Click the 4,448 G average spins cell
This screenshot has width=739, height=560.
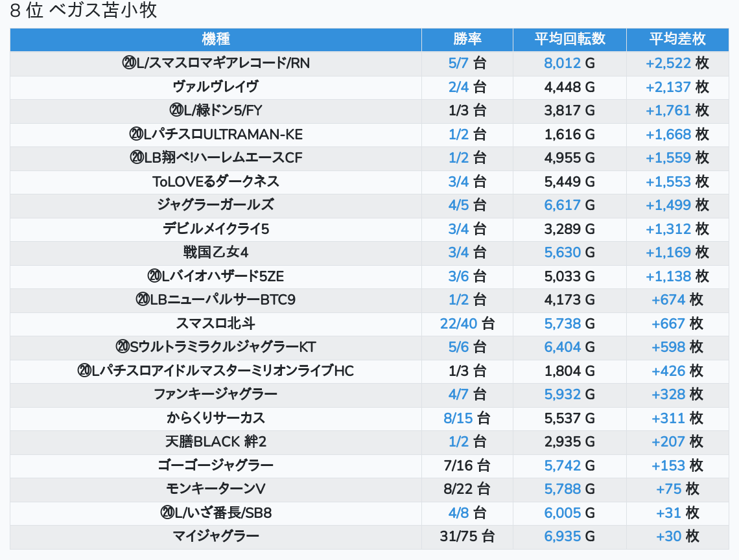tap(569, 87)
